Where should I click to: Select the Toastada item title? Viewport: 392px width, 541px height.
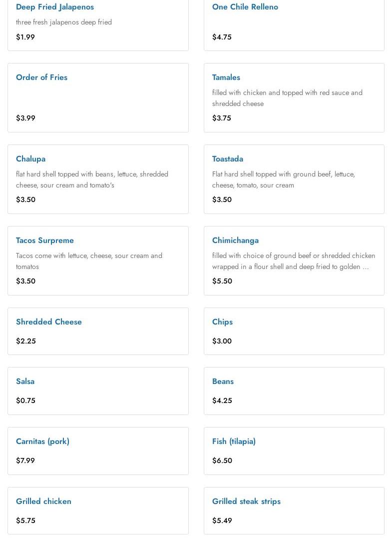click(x=227, y=159)
